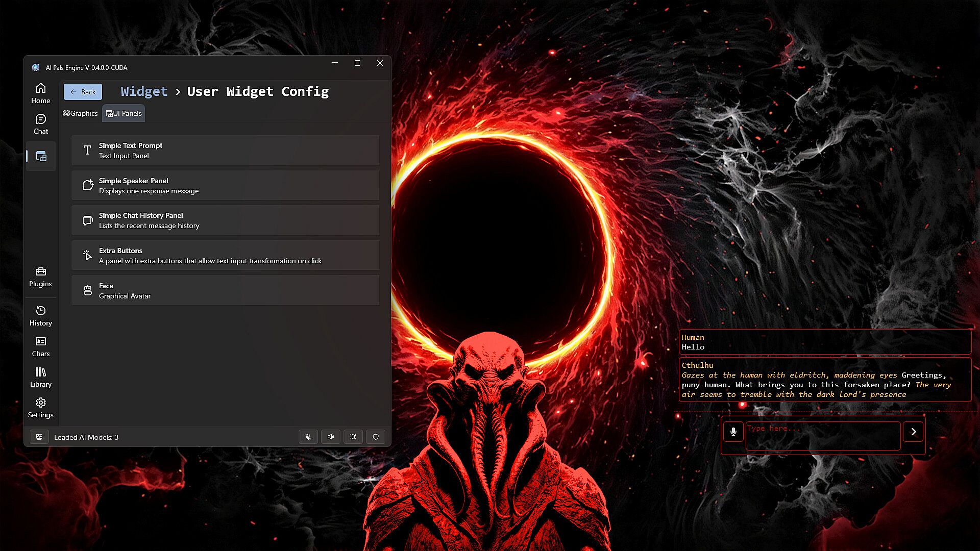Open the Chars section
The height and width of the screenshot is (551, 980).
tap(41, 346)
